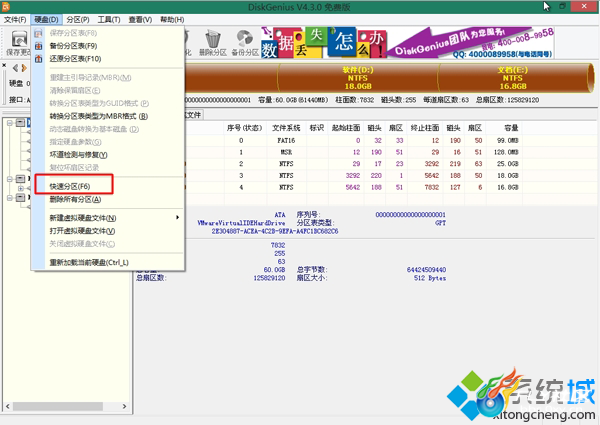Click the Backup Partition (备份分区) toolbar icon
Image resolution: width=600 pixels, height=425 pixels.
245,43
